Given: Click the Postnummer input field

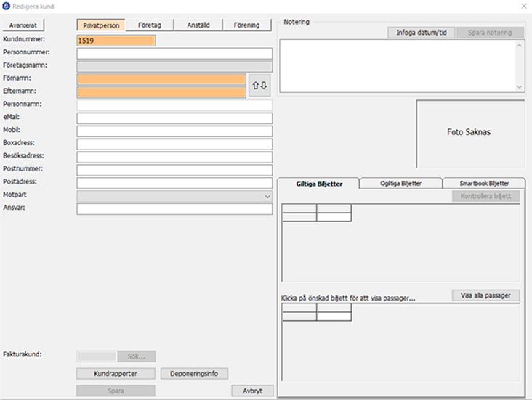Looking at the screenshot, I should 174,170.
